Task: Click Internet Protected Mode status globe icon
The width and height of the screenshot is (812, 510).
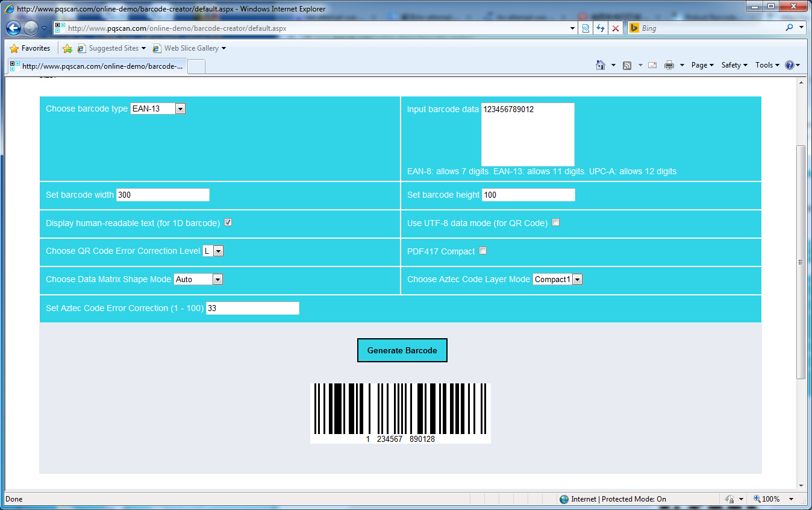Action: click(x=564, y=499)
